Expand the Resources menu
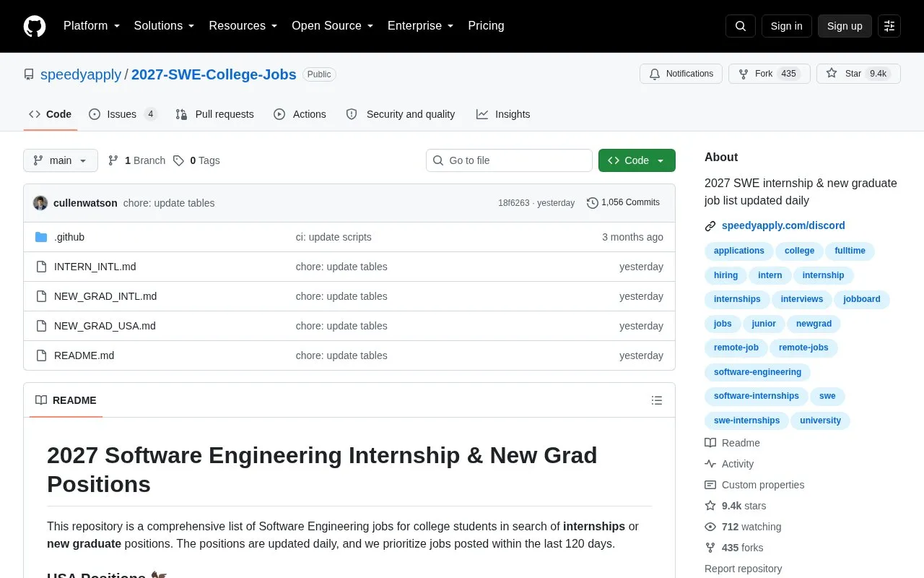 (243, 26)
